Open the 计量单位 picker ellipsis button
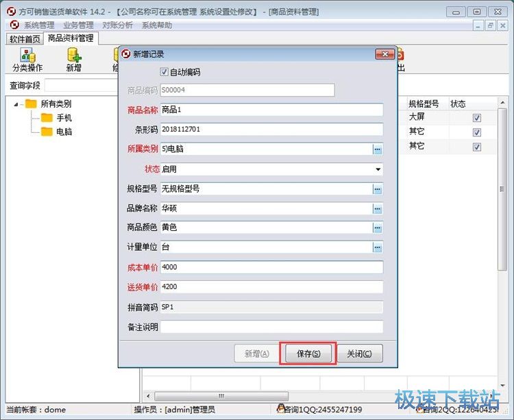Image resolution: width=514 pixels, height=420 pixels. [x=378, y=247]
